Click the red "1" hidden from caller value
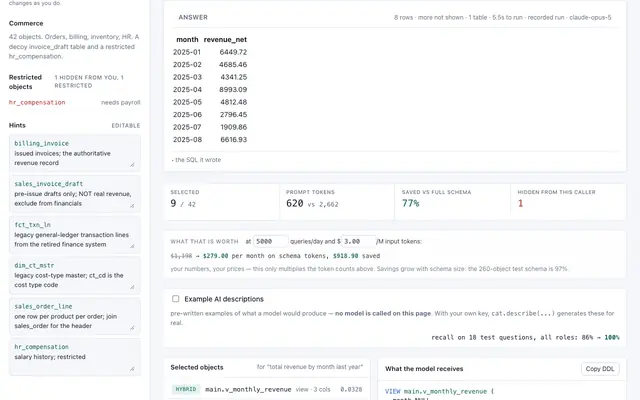640x400 pixels. coord(520,203)
